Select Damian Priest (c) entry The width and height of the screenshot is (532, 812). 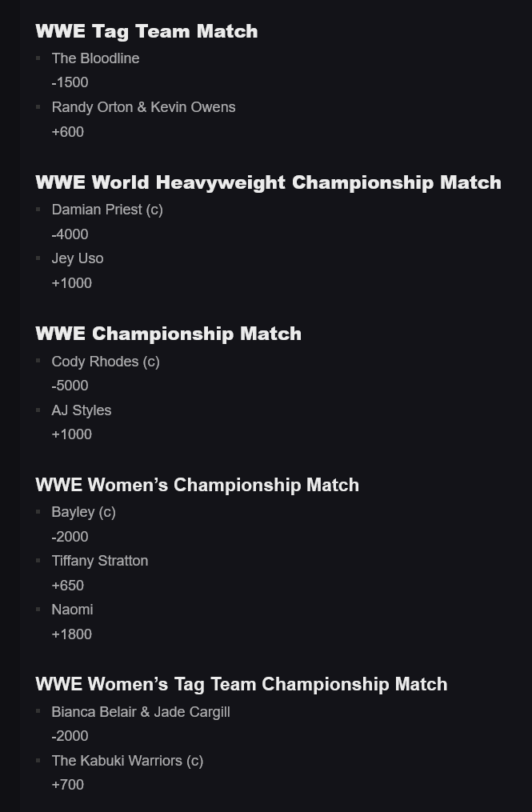pyautogui.click(x=107, y=210)
